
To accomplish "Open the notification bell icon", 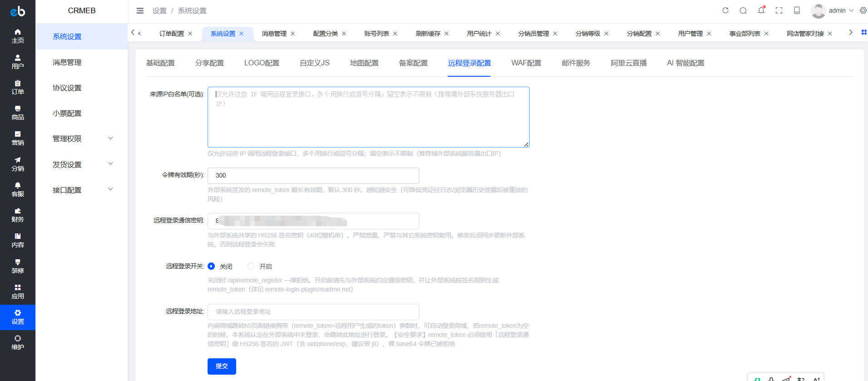I will (761, 10).
